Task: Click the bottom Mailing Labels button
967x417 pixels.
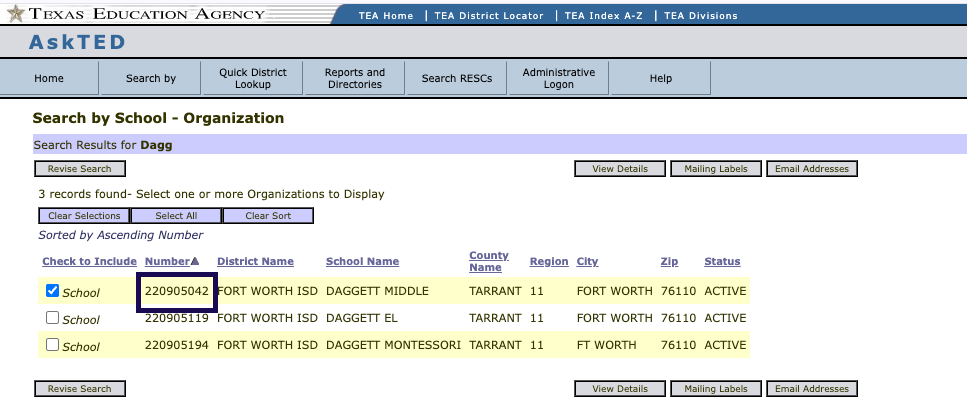Action: [x=716, y=389]
